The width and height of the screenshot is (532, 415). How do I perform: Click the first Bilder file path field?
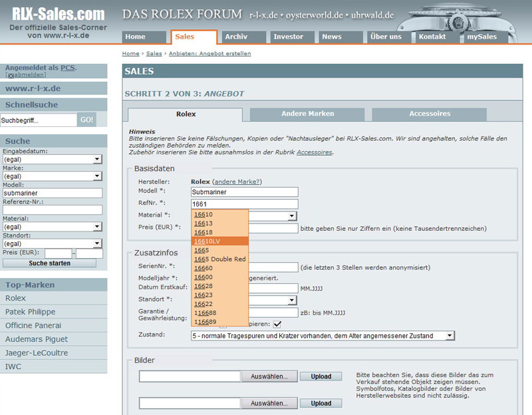190,376
